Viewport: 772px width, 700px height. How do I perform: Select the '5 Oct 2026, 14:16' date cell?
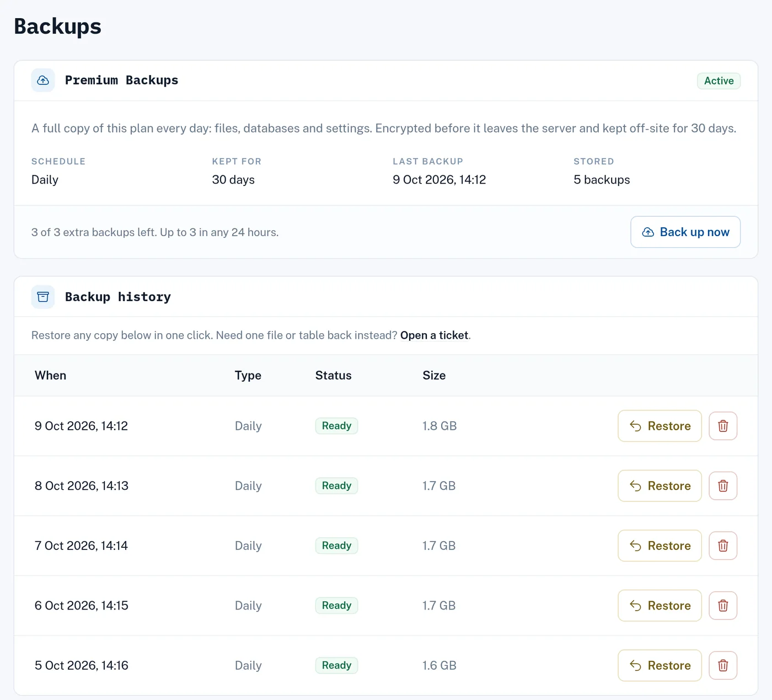click(82, 665)
